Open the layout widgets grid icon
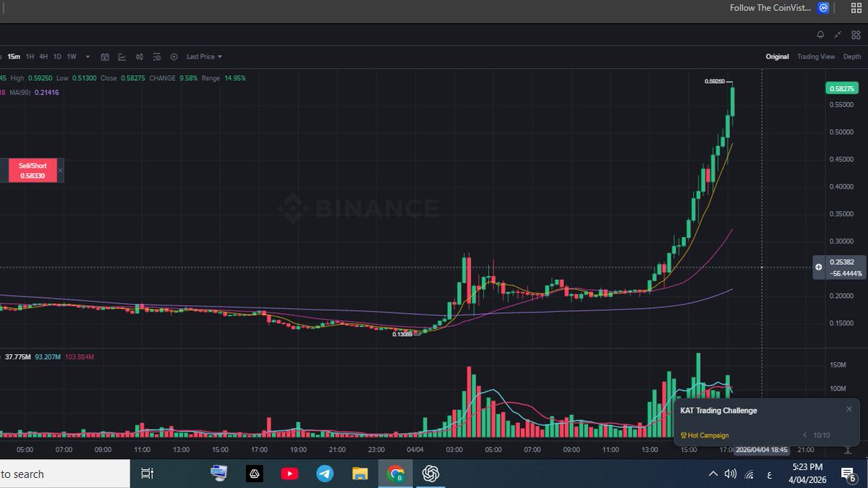 pos(856,34)
